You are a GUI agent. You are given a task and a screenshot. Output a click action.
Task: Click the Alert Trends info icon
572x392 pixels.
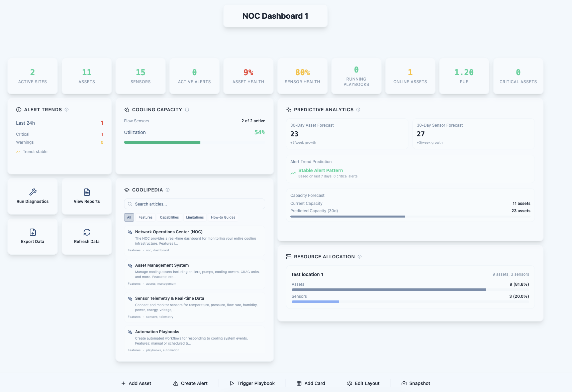pyautogui.click(x=67, y=110)
